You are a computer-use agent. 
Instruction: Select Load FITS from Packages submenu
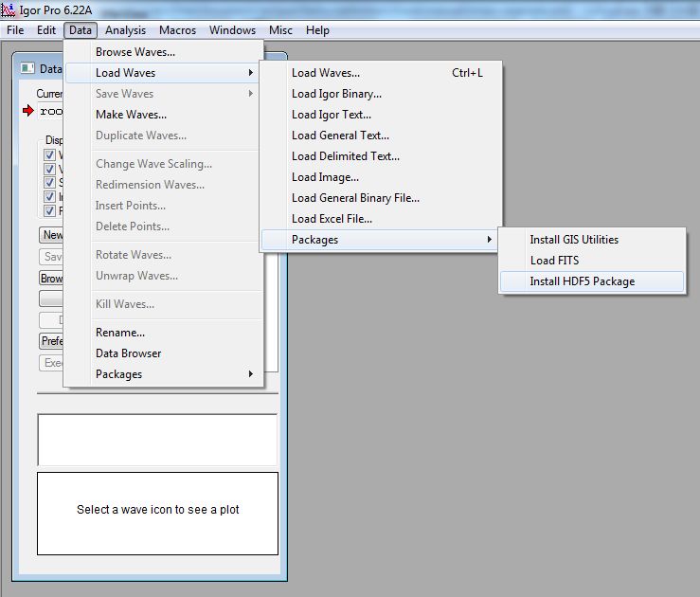click(554, 261)
